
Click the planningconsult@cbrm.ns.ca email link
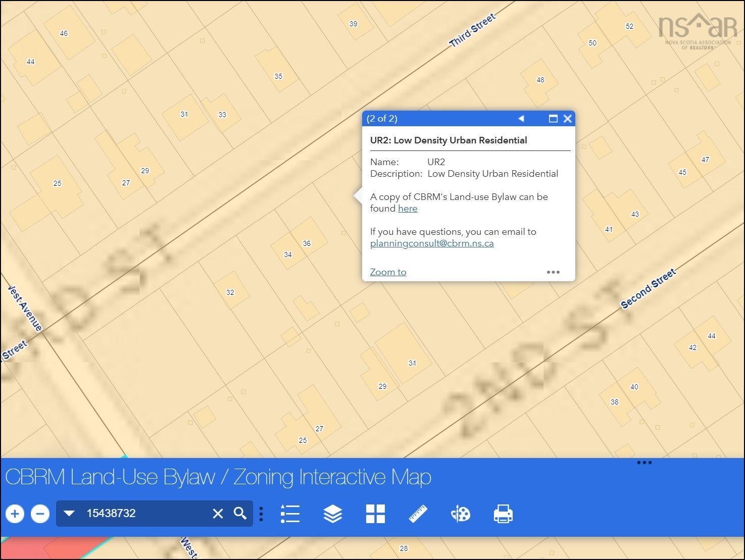tap(432, 243)
